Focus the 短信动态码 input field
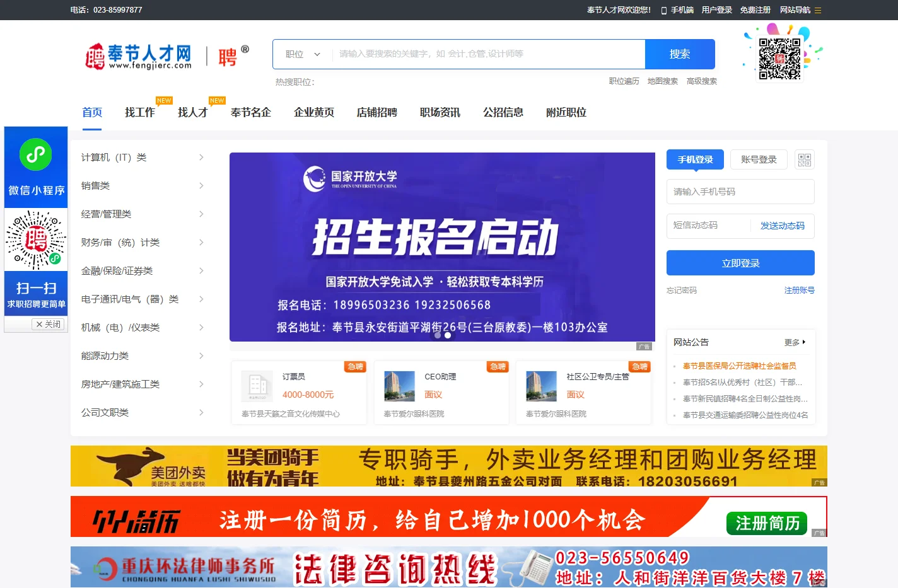This screenshot has width=898, height=588. point(708,226)
